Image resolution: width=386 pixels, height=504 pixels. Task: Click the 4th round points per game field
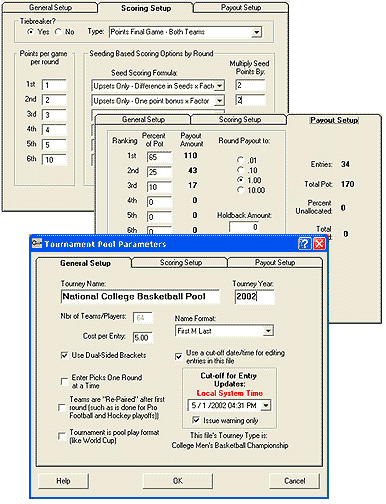point(54,130)
